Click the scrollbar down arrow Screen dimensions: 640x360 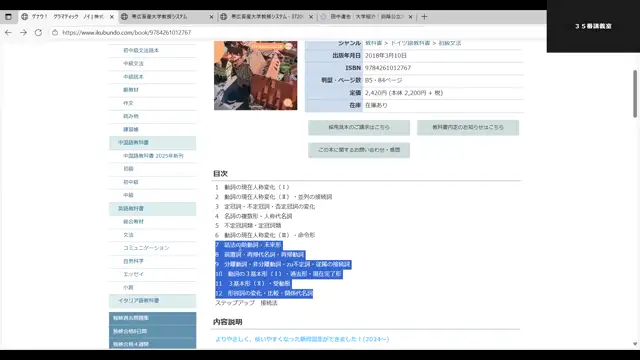[635, 344]
